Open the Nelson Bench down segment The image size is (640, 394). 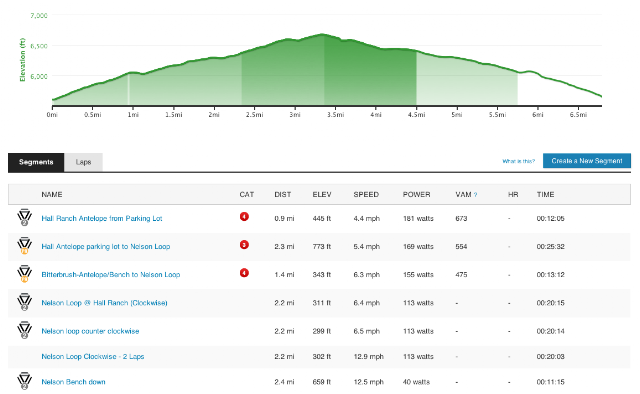pos(73,382)
